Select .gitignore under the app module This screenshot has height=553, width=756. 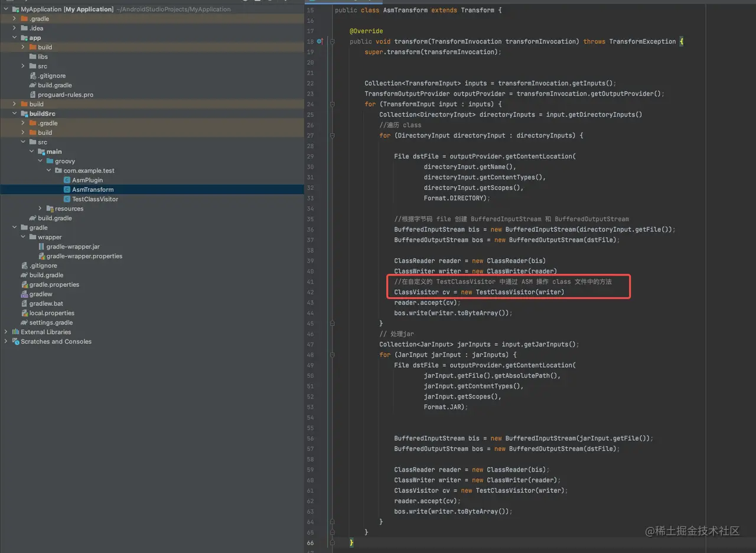(x=52, y=76)
